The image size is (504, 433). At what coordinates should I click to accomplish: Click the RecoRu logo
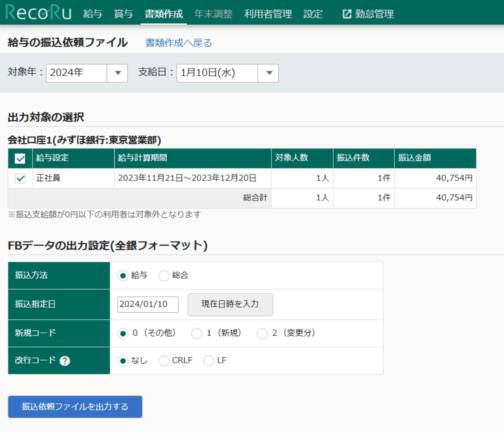pyautogui.click(x=38, y=12)
